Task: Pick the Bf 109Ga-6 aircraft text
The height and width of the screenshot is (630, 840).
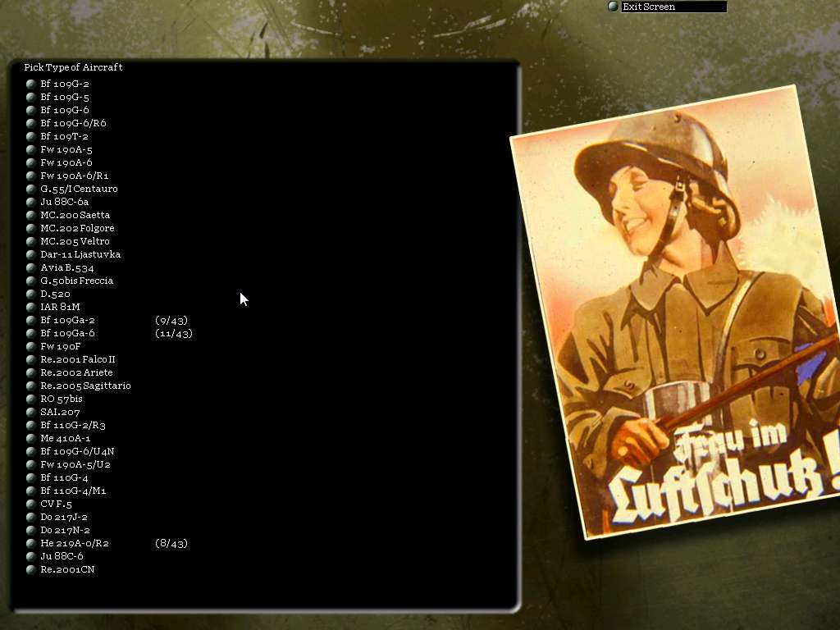Action: click(67, 333)
